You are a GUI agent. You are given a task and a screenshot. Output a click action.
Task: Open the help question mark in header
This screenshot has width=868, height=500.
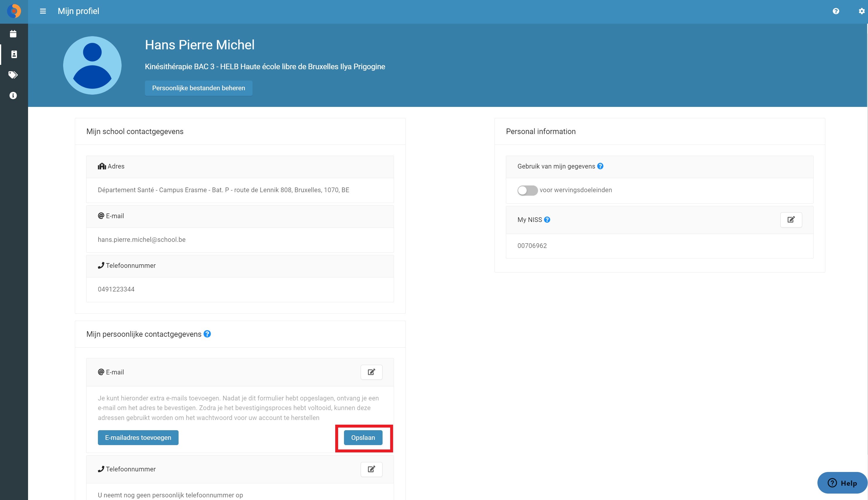click(836, 11)
